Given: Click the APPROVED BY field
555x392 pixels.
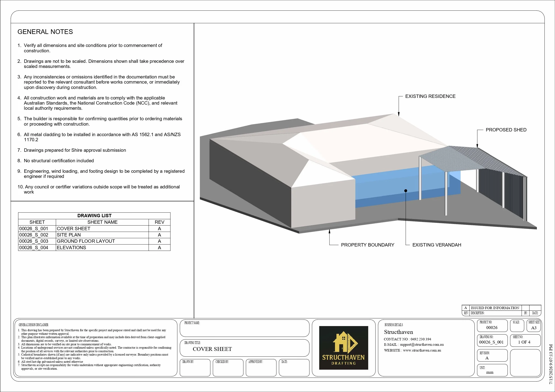Looking at the screenshot, I should click(x=261, y=368).
